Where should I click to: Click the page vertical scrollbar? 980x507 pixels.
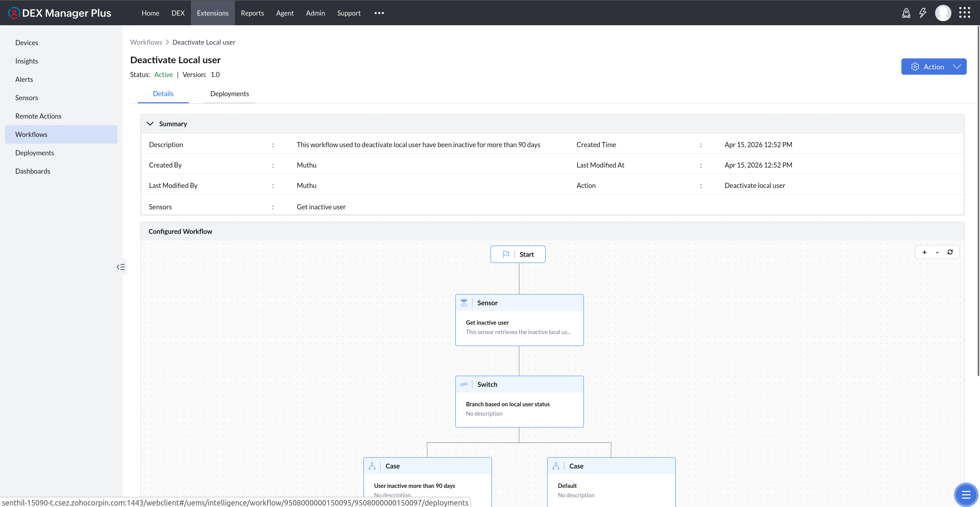[x=978, y=201]
